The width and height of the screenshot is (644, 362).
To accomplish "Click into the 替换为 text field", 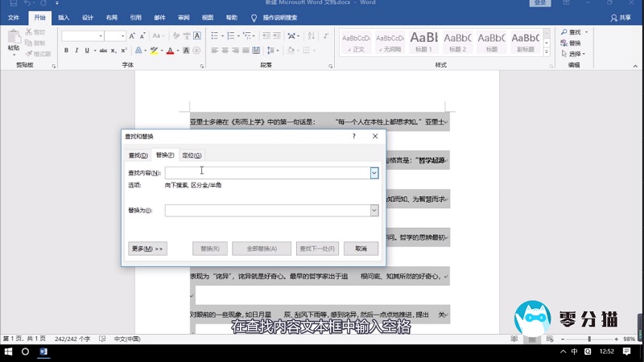I will point(267,210).
